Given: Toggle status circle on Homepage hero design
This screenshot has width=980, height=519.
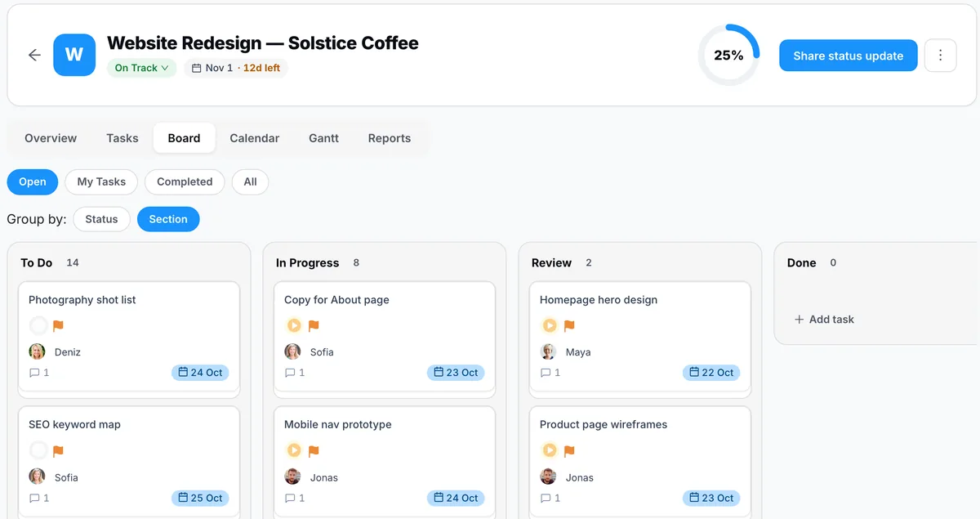Looking at the screenshot, I should pyautogui.click(x=550, y=325).
